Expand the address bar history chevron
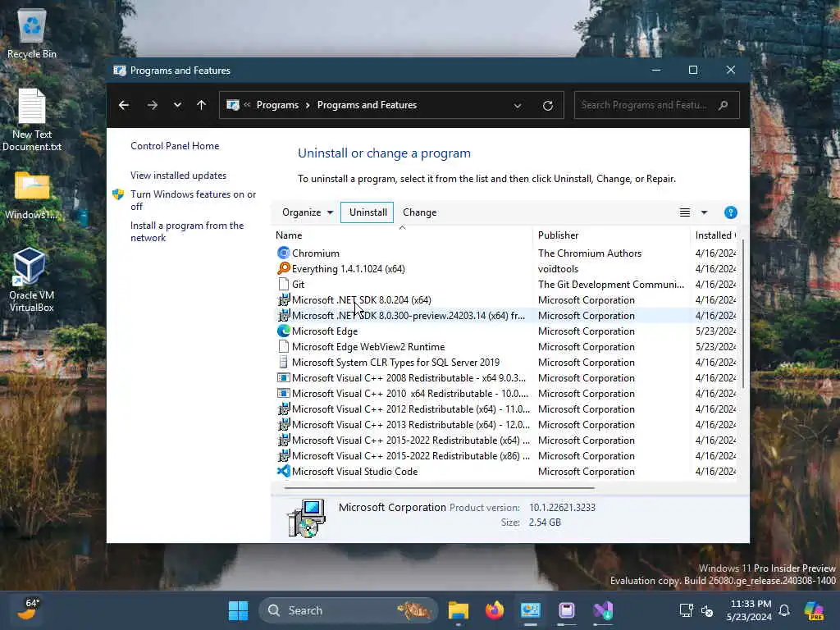840x630 pixels. (517, 106)
